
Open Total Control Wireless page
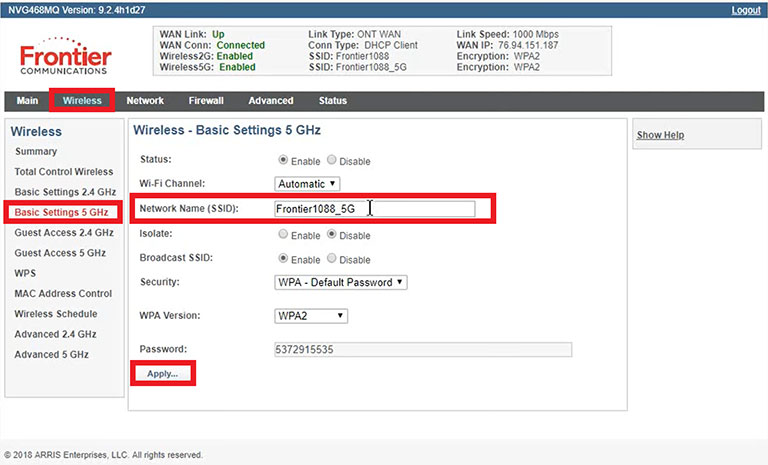tap(64, 171)
